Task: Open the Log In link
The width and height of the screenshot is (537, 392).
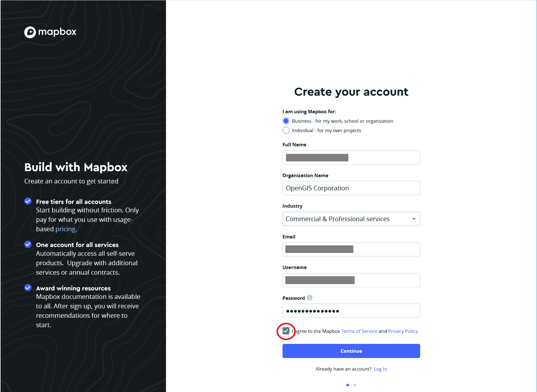Action: pos(380,369)
